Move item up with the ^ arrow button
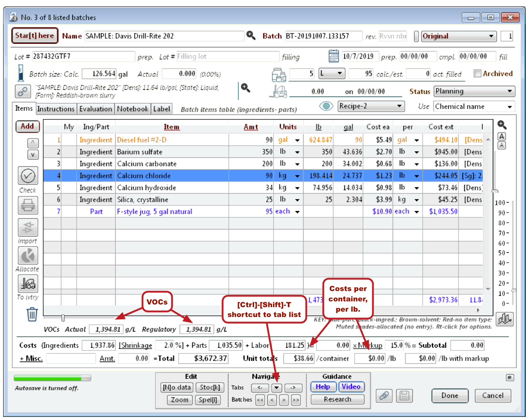The height and width of the screenshot is (420, 532). [x=33, y=142]
